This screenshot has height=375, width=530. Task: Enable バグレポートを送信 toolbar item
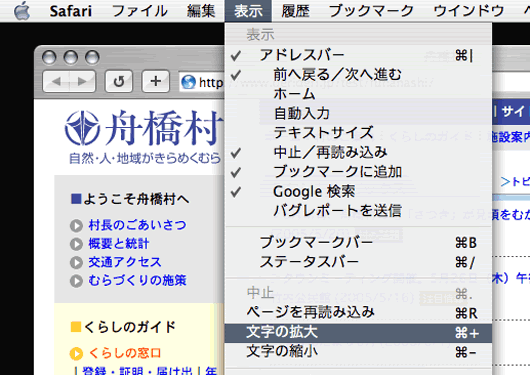click(358, 211)
